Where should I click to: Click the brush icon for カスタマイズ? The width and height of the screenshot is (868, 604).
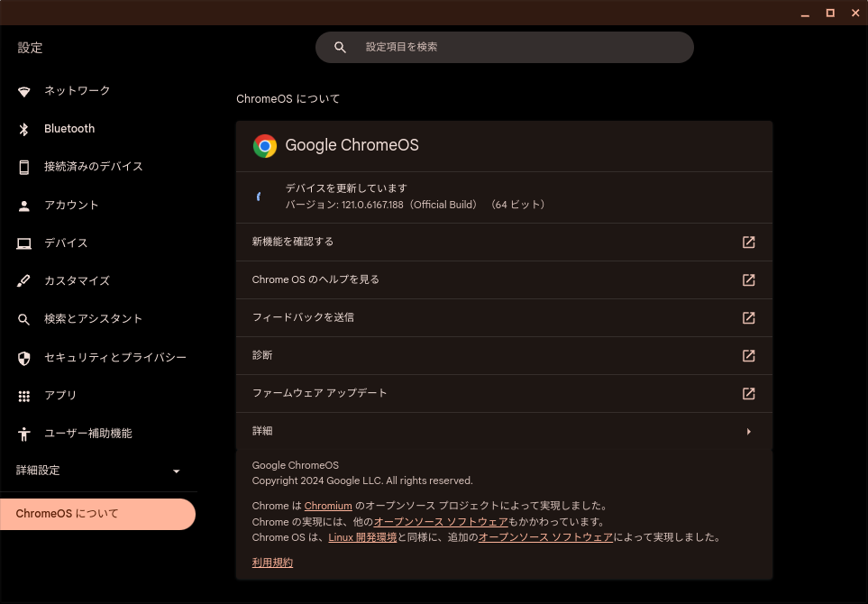coord(23,281)
